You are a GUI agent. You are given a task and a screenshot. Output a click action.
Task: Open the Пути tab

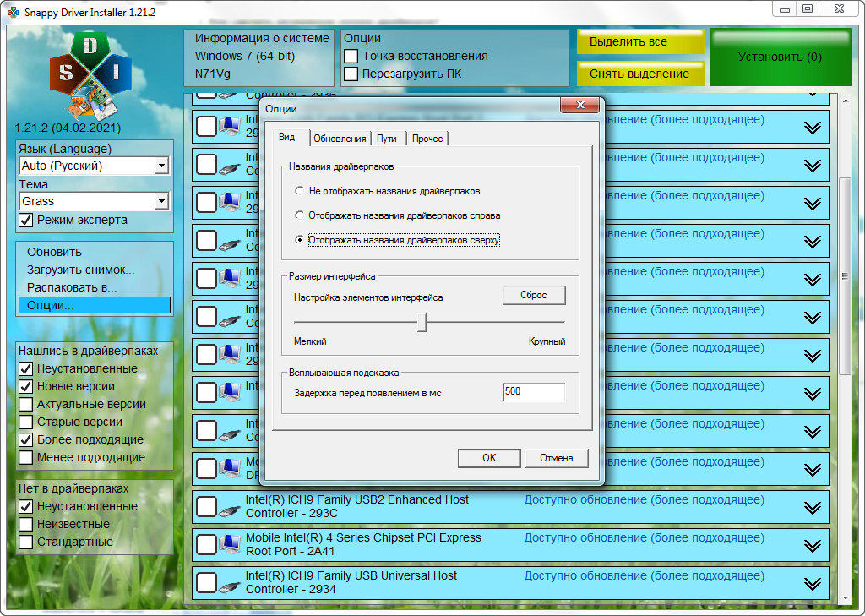(387, 139)
